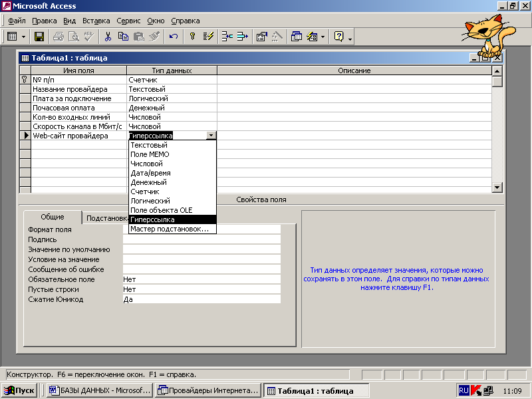
Task: Click the Paste clipboard icon
Action: (x=139, y=37)
